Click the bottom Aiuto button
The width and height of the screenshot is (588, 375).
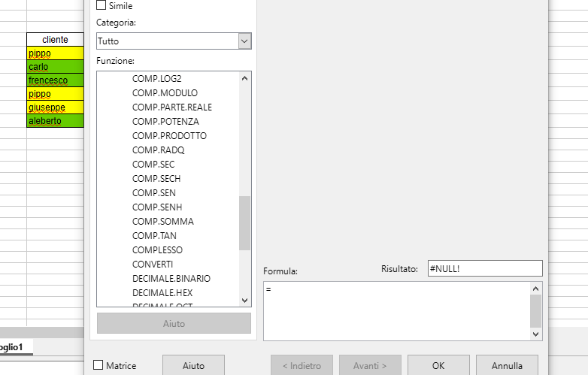[193, 366]
